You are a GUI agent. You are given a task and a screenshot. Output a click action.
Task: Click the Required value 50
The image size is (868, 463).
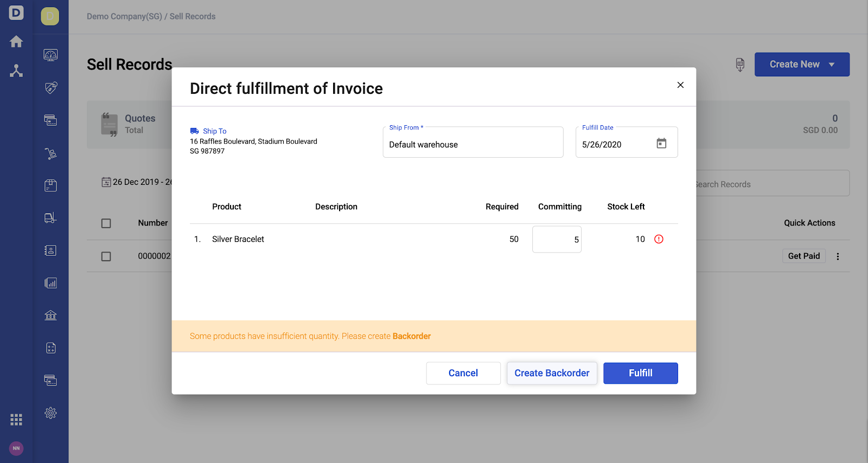[x=514, y=239]
